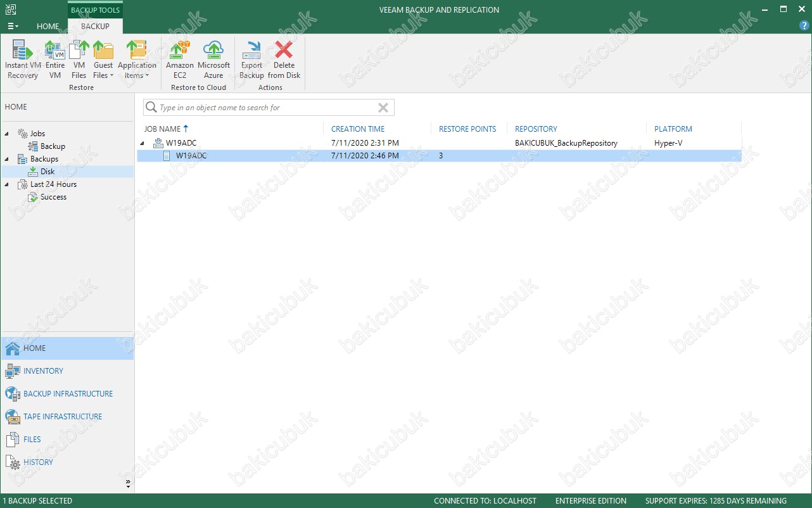Click the child W19ADC VM icon

click(x=167, y=156)
